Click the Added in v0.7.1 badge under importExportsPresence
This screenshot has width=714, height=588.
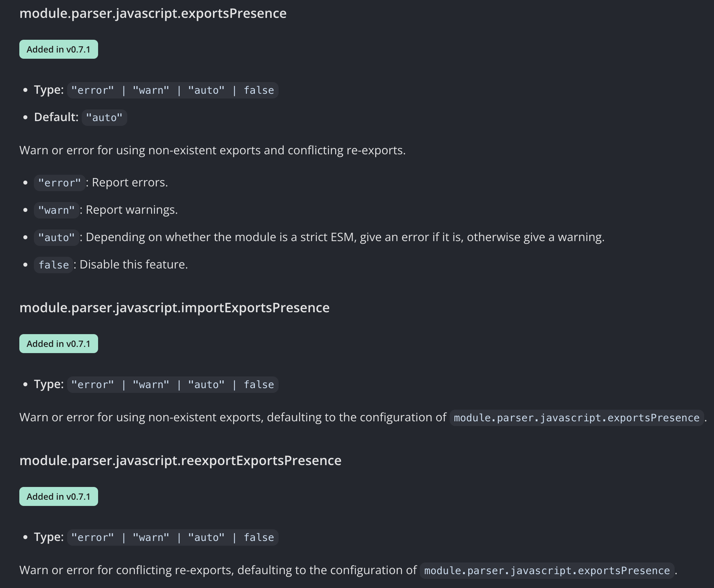(59, 344)
